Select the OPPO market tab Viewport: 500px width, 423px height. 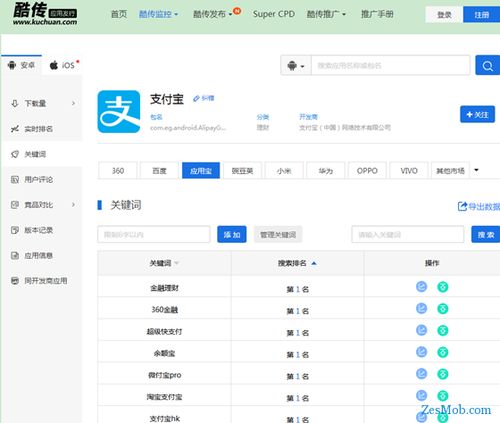367,171
